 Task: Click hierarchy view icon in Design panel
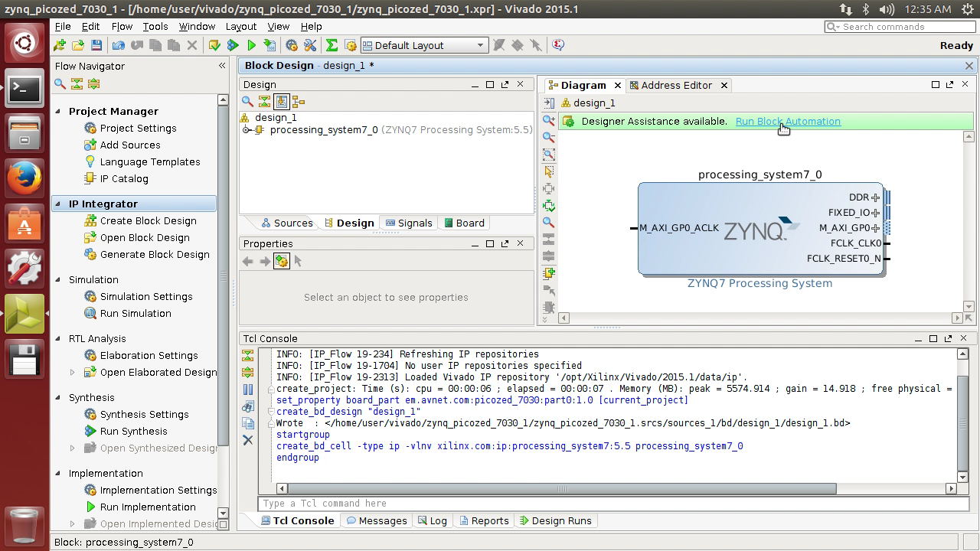[x=299, y=101]
